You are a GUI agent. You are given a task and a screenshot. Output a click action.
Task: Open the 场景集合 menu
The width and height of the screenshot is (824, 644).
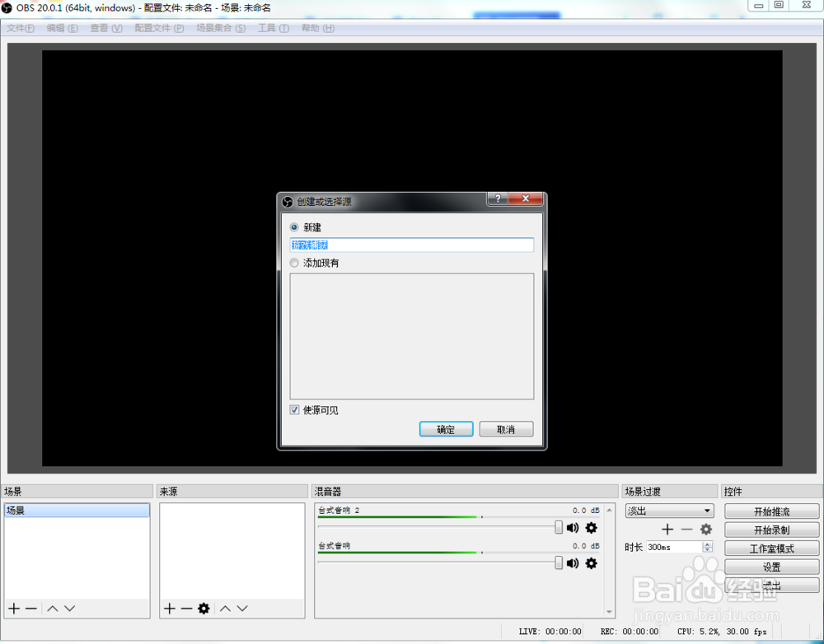pos(221,28)
